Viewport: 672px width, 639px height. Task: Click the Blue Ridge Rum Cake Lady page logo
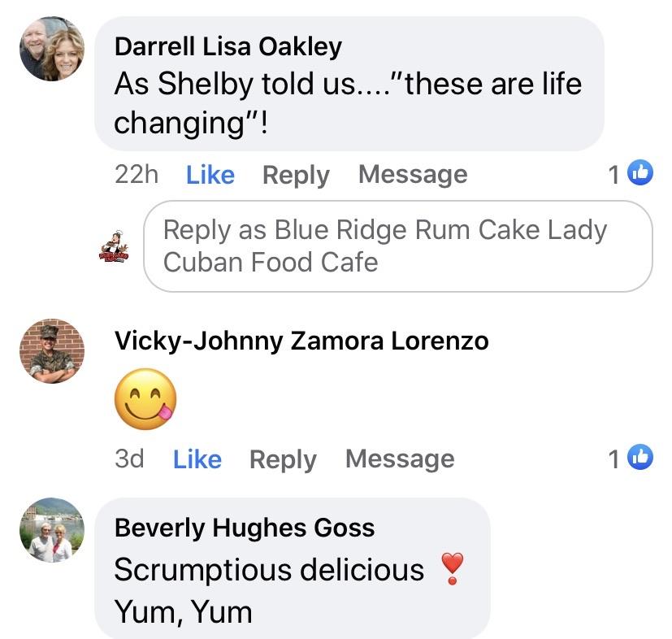(x=114, y=246)
